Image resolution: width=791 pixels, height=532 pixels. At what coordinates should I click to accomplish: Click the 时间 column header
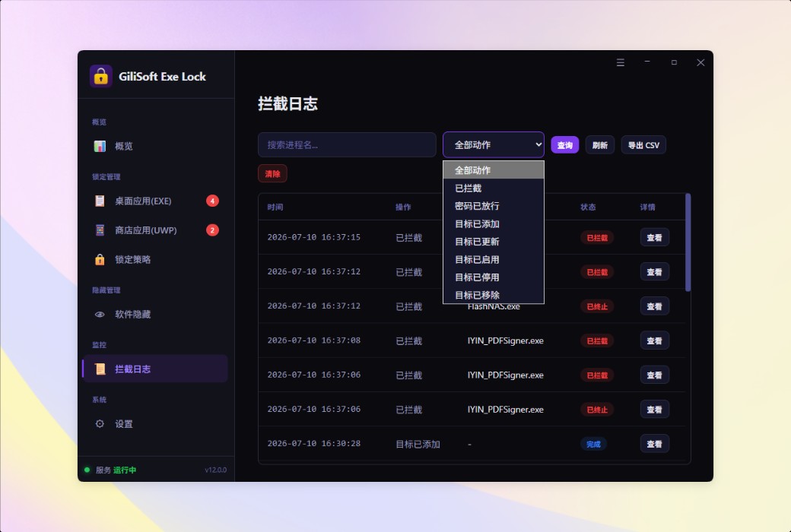pyautogui.click(x=275, y=207)
